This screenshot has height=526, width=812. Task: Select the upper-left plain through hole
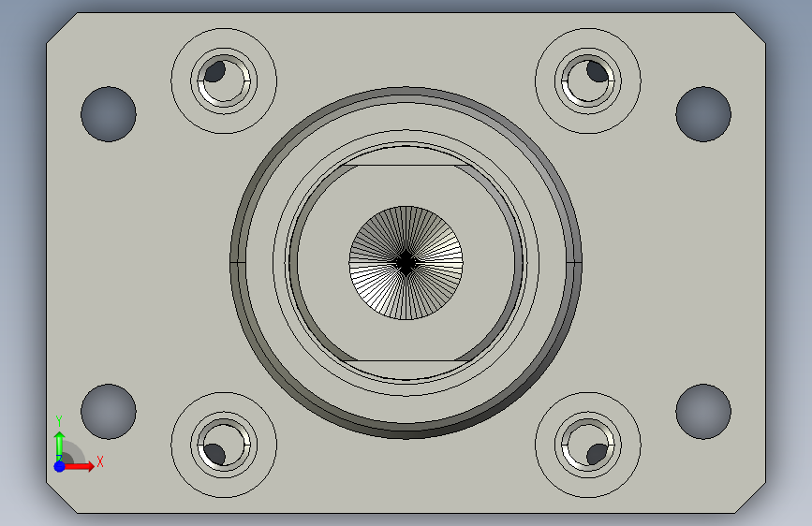click(x=109, y=114)
